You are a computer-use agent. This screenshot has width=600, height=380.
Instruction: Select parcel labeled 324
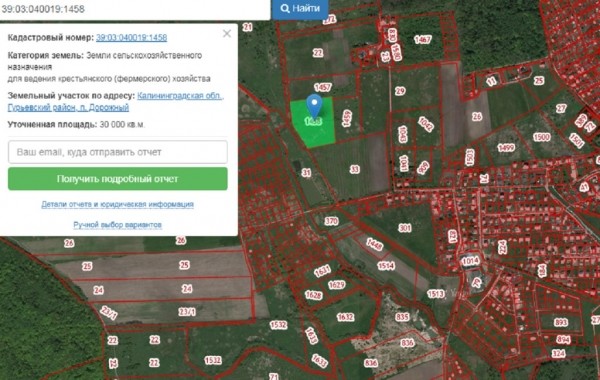(559, 353)
